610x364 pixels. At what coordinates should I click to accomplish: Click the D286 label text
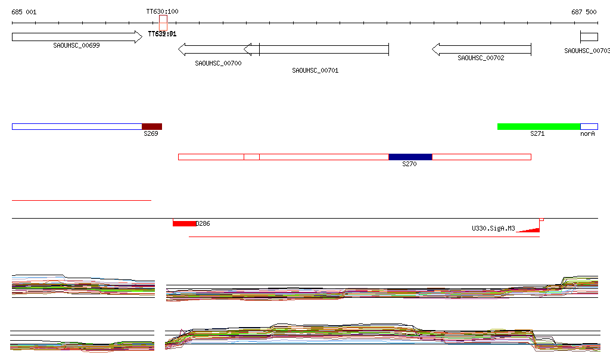[203, 223]
